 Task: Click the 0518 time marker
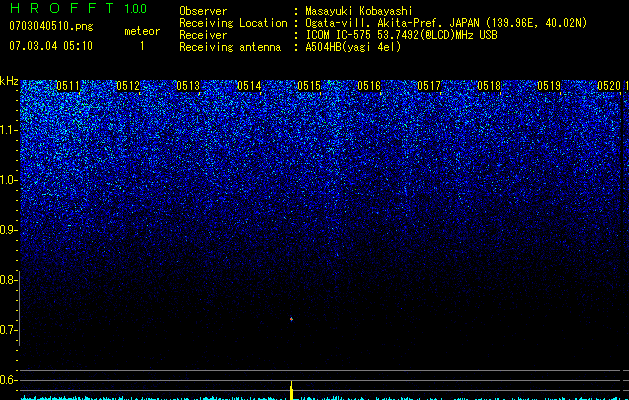click(489, 86)
